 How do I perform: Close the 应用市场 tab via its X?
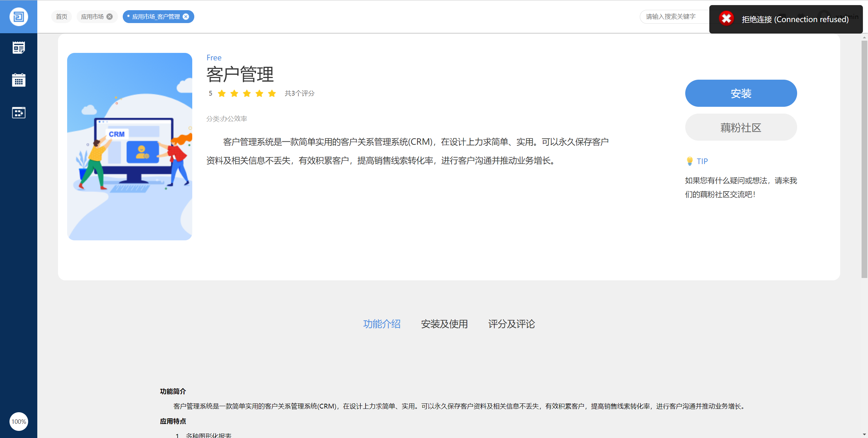pos(110,17)
